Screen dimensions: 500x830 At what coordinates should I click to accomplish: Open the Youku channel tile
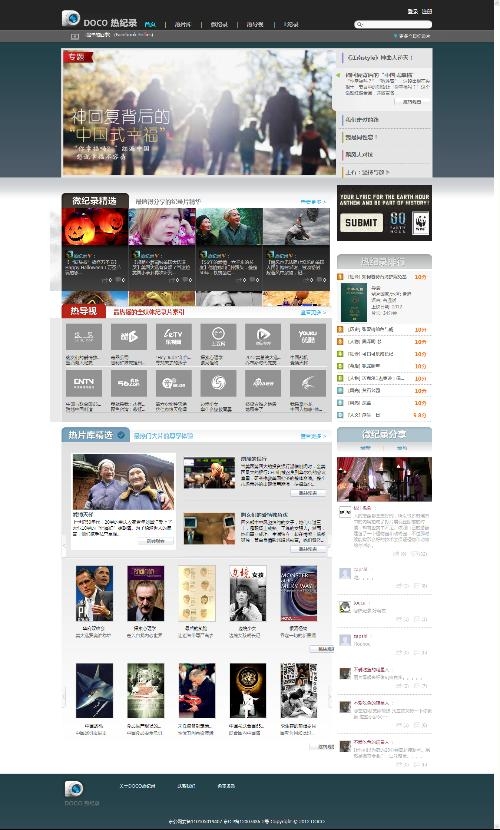coord(308,337)
